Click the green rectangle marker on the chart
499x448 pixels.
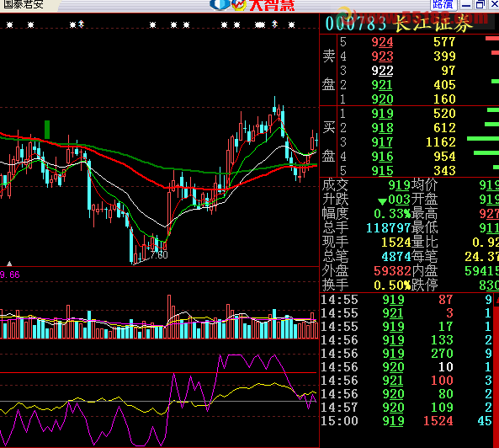[x=47, y=130]
